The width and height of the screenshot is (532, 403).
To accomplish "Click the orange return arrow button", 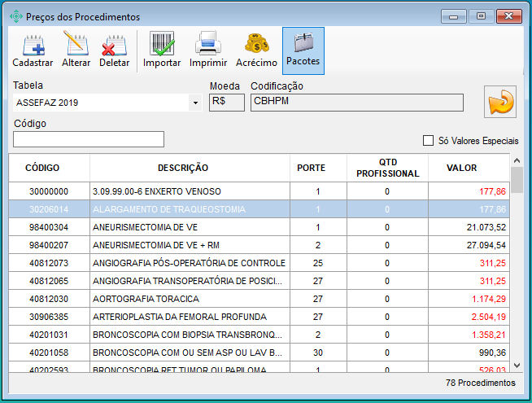I will point(500,103).
